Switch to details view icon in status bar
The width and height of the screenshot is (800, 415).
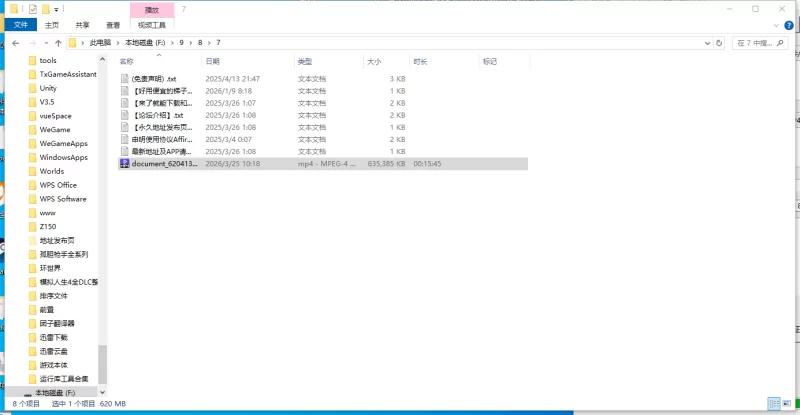point(774,404)
